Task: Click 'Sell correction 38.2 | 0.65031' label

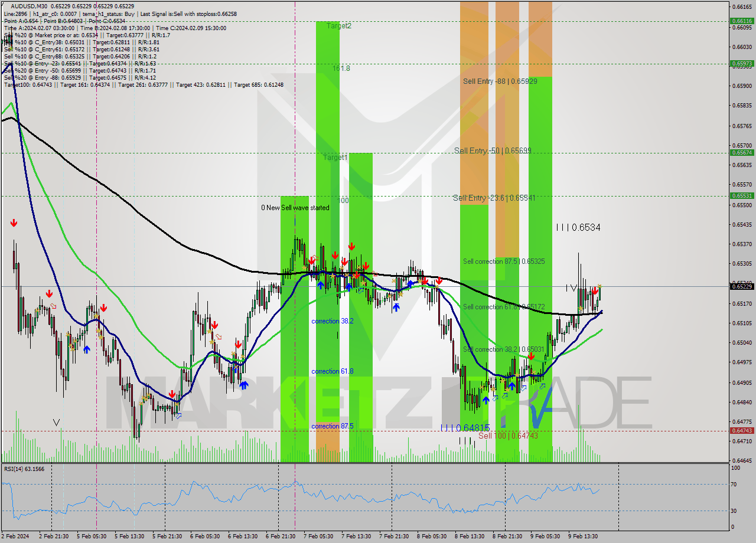Action: click(x=504, y=349)
